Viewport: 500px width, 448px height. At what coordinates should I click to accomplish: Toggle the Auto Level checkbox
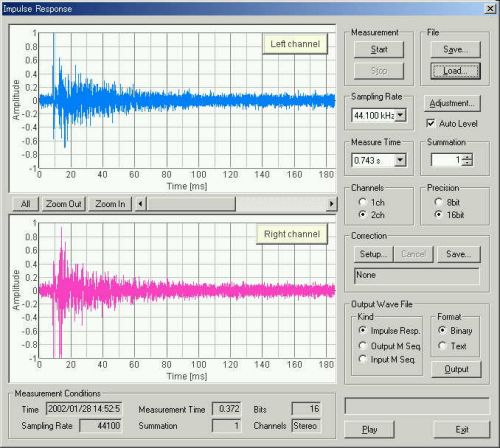coord(431,123)
